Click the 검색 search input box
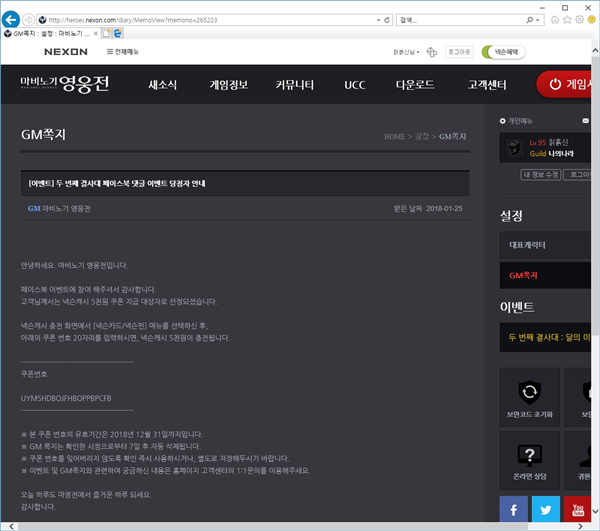This screenshot has height=531, width=600. 459,20
